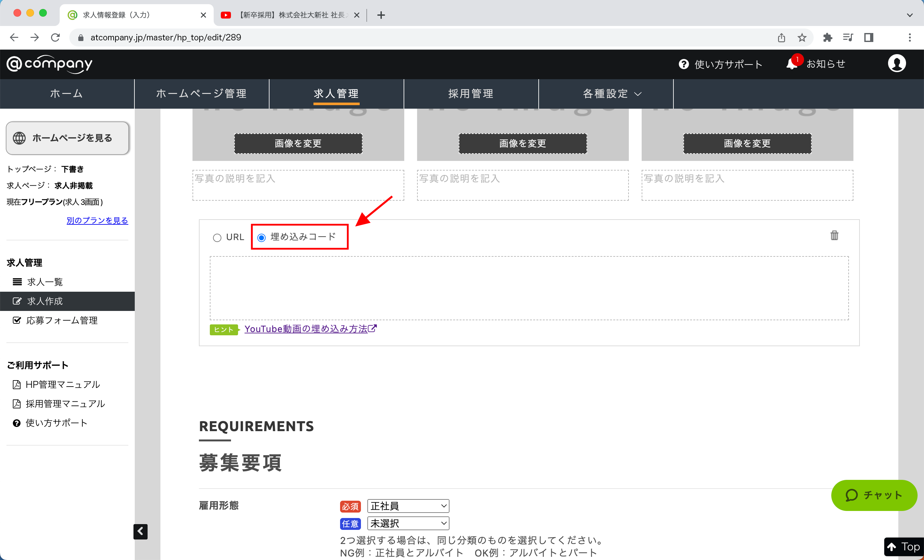Open the 正社員 employment type dropdown
924x560 pixels.
408,506
